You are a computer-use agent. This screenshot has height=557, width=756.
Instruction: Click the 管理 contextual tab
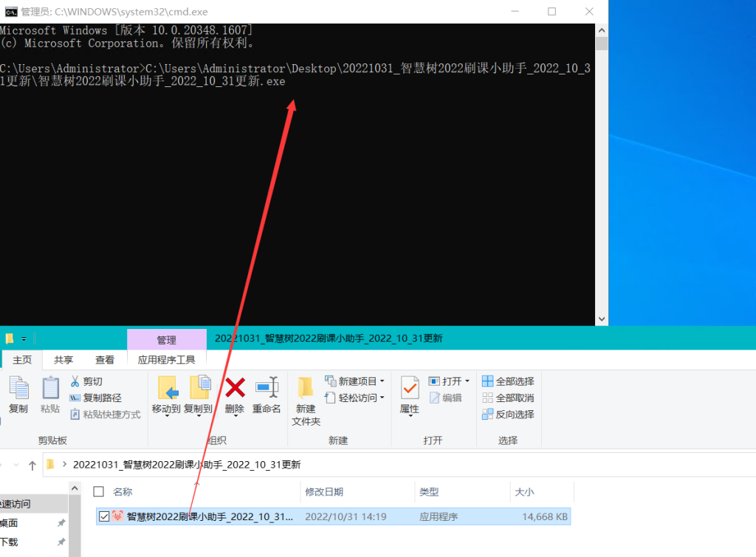pyautogui.click(x=167, y=340)
